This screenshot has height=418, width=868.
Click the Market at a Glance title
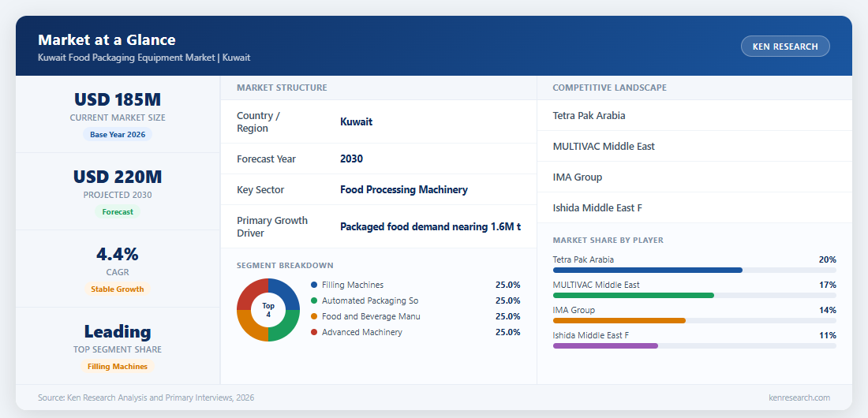[x=107, y=40]
